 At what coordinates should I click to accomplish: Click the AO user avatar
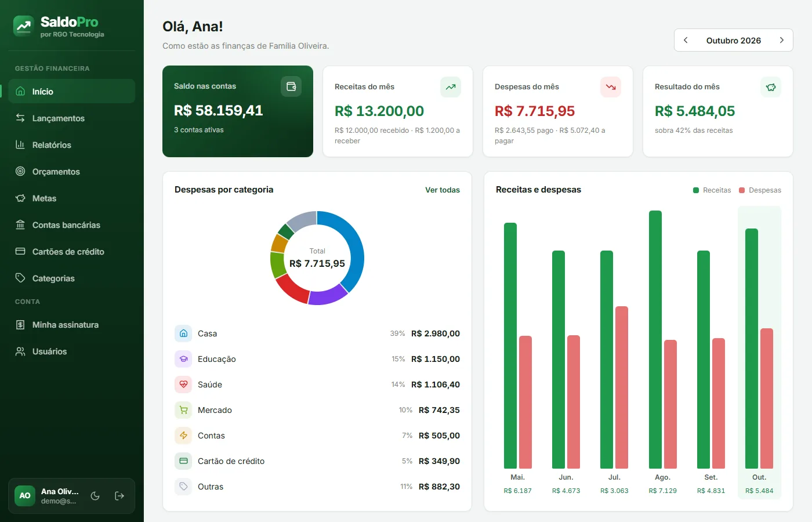[x=25, y=496]
